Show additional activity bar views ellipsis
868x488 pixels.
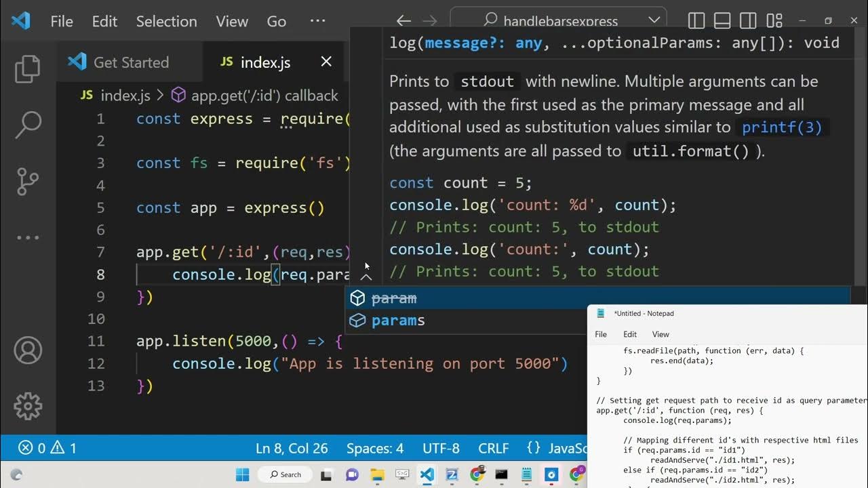(x=28, y=237)
